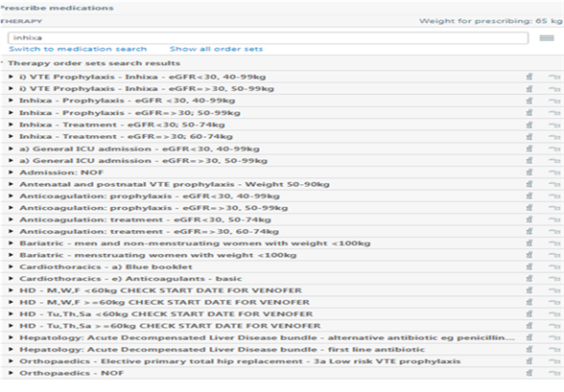The width and height of the screenshot is (564, 392).
Task: Expand Cardiothoracics e) Anticoagulants basic set
Action: (x=11, y=279)
